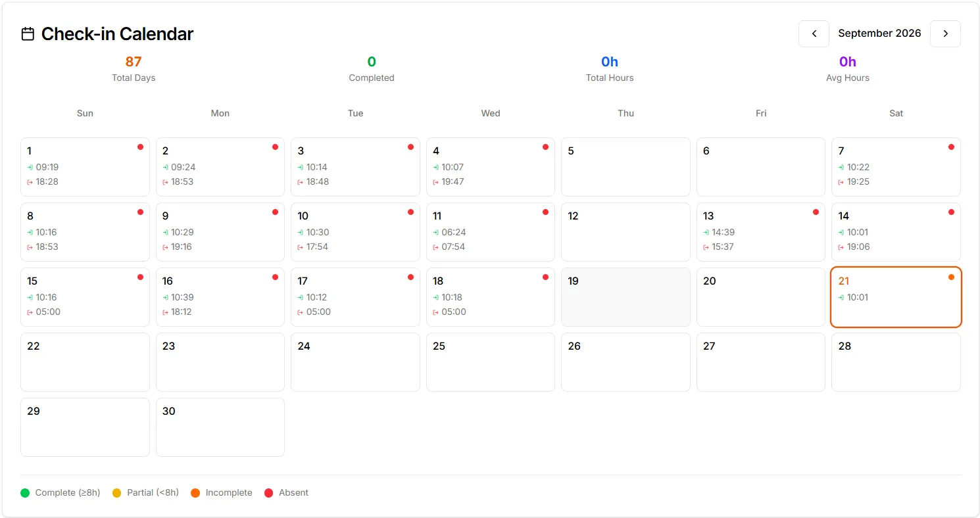Click the Completed stat value 0
The width and height of the screenshot is (980, 518).
[x=372, y=62]
